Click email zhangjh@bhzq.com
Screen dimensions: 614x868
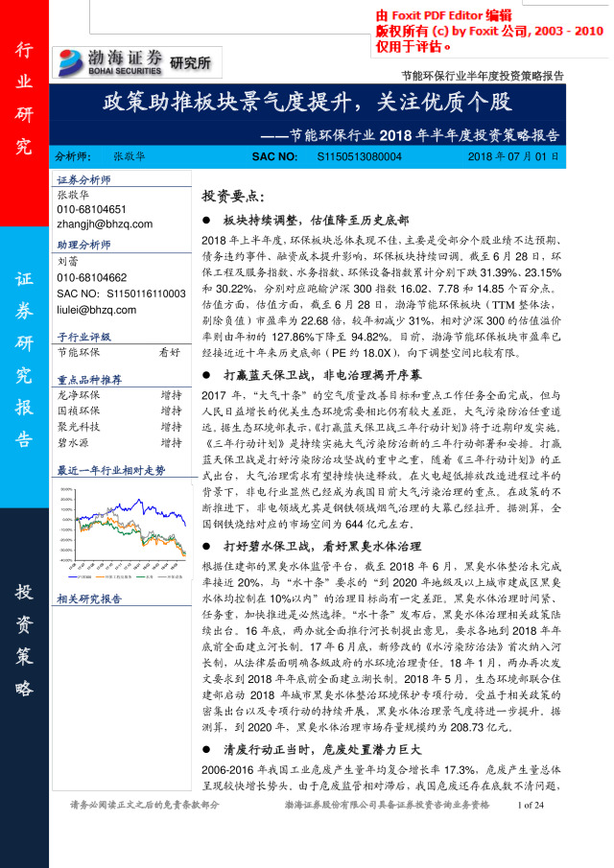coord(105,224)
